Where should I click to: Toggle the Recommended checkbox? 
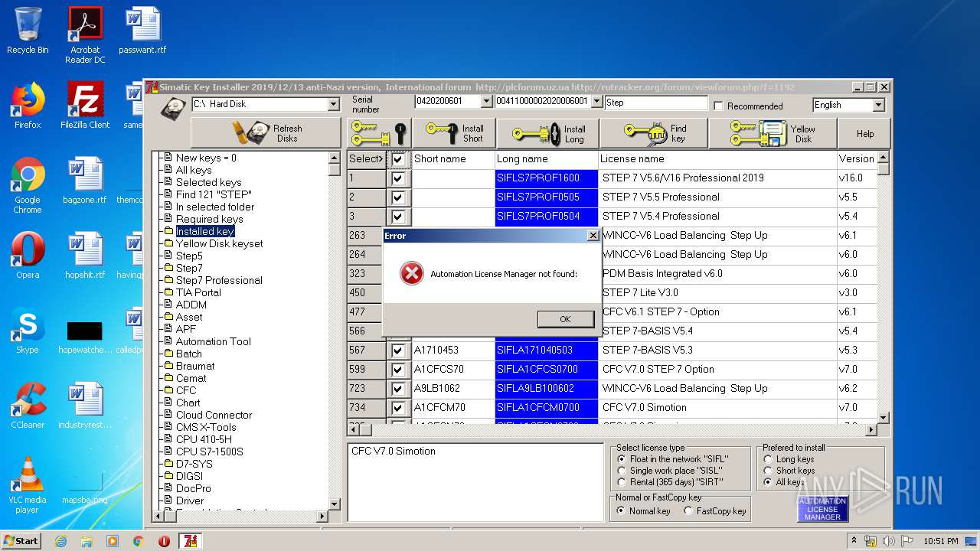click(718, 106)
